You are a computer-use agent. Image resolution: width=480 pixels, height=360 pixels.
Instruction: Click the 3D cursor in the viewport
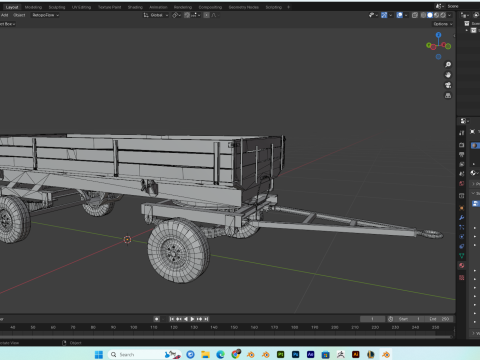click(127, 239)
